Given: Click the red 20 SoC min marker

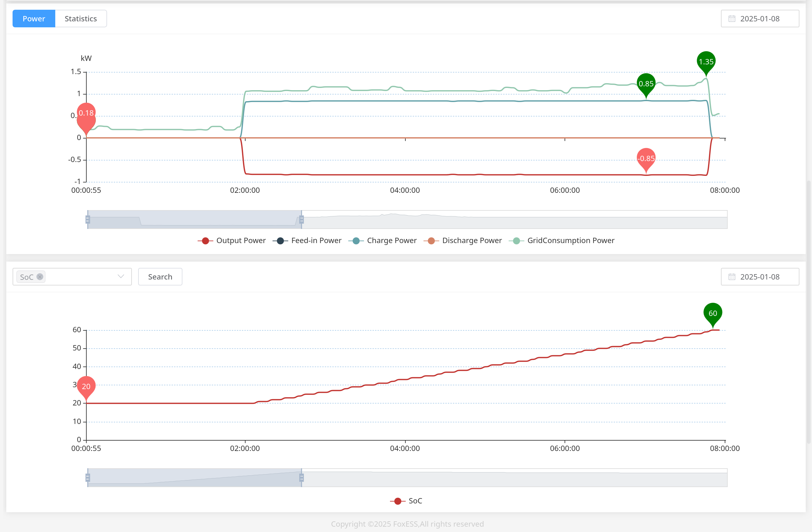Looking at the screenshot, I should point(86,386).
